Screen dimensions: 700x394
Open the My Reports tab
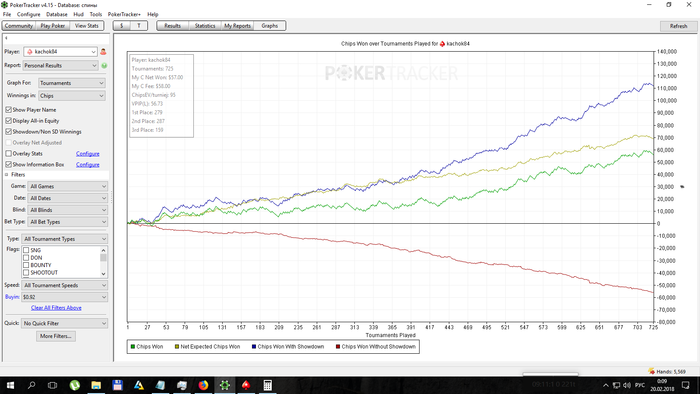click(238, 26)
